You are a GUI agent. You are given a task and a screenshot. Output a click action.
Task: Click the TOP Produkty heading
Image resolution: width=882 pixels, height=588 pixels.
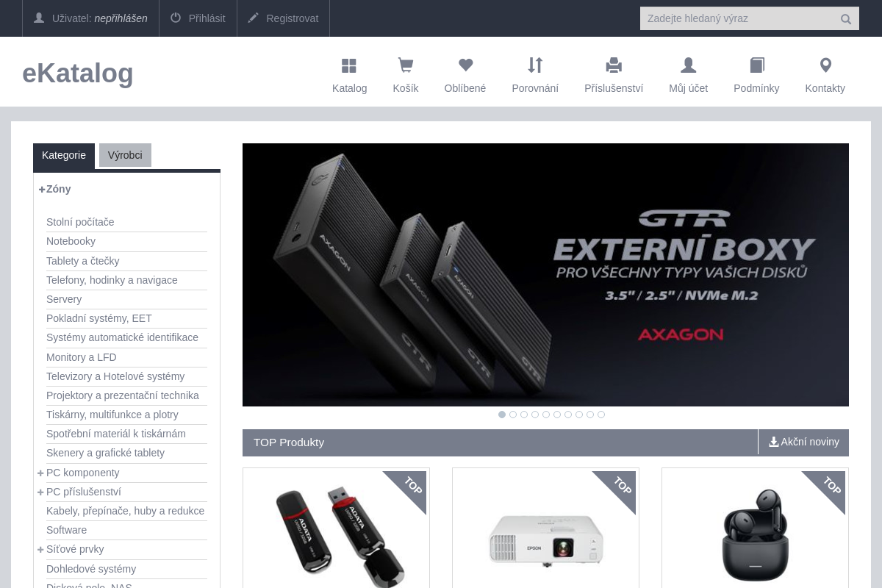(x=289, y=442)
